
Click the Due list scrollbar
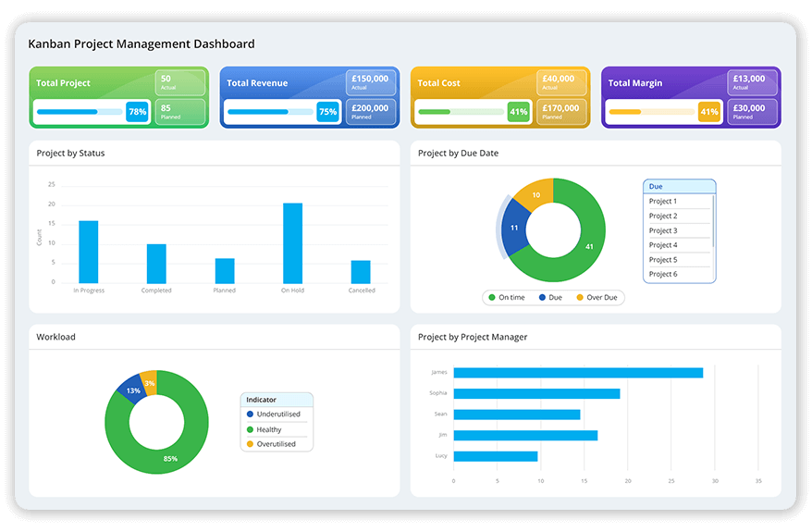point(714,217)
